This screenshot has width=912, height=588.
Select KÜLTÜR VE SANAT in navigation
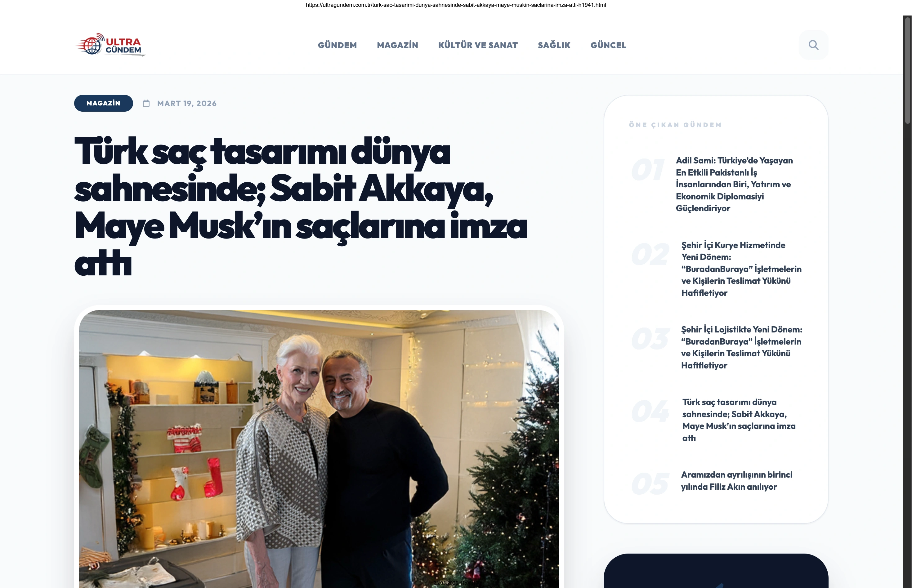point(478,45)
